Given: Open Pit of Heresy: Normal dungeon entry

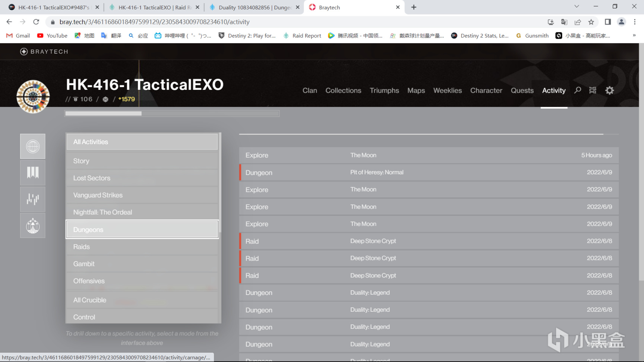Looking at the screenshot, I should (429, 172).
